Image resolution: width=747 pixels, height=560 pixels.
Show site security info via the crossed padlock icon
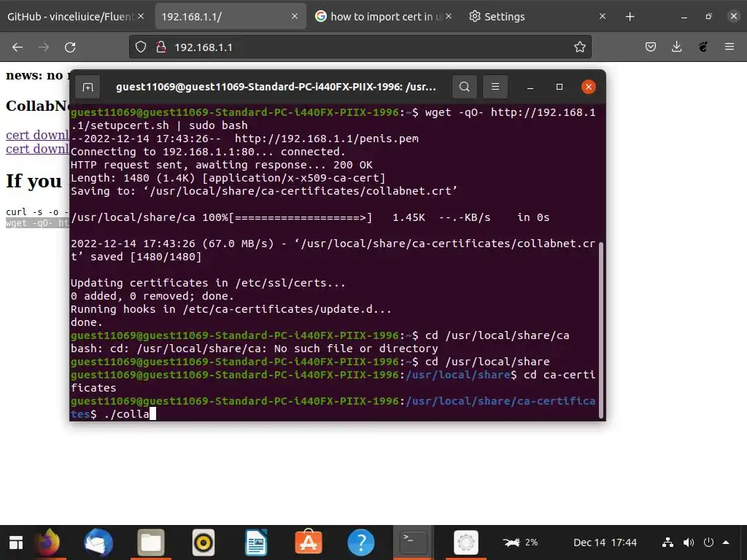[x=161, y=47]
